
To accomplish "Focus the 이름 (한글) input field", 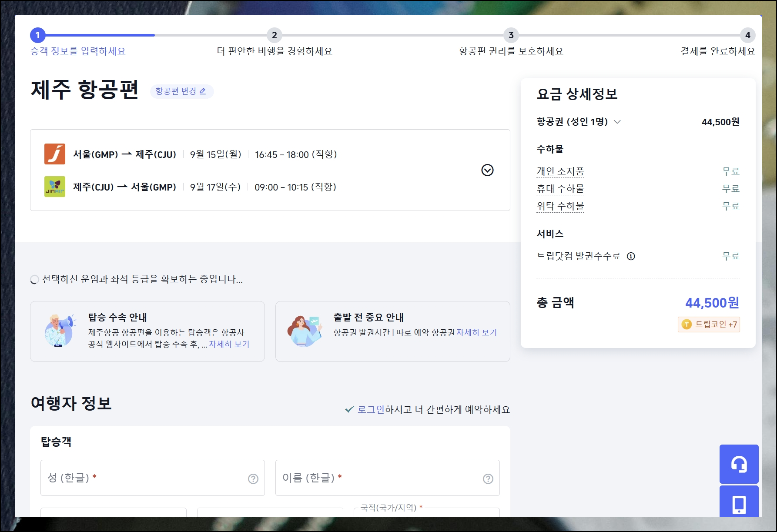I will [x=387, y=478].
